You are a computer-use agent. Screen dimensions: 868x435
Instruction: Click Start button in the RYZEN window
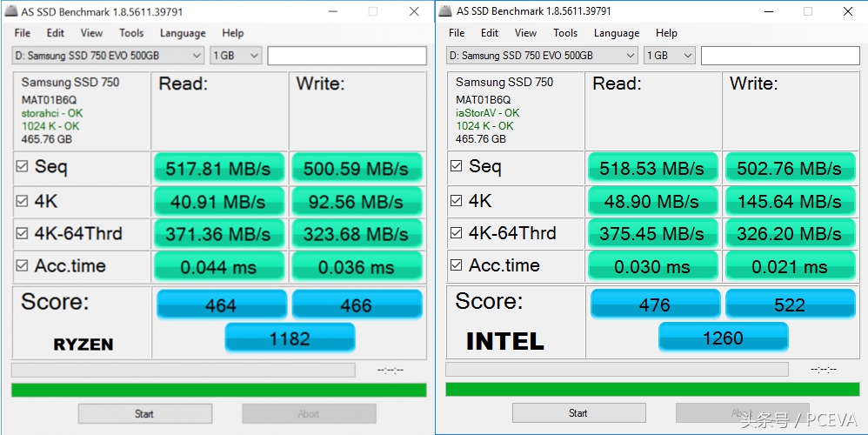click(145, 414)
